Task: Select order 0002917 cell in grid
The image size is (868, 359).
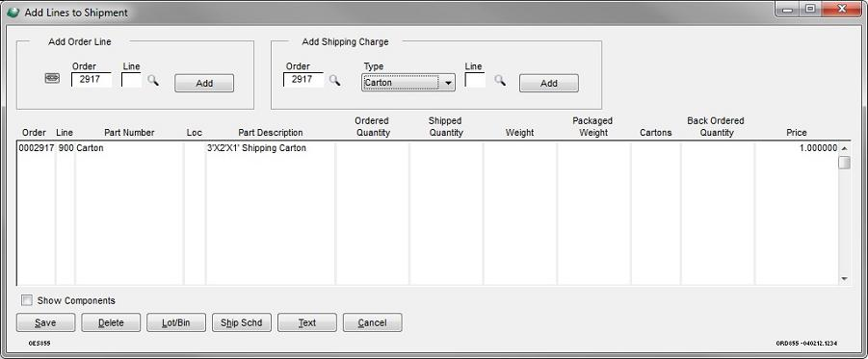Action: tap(37, 148)
